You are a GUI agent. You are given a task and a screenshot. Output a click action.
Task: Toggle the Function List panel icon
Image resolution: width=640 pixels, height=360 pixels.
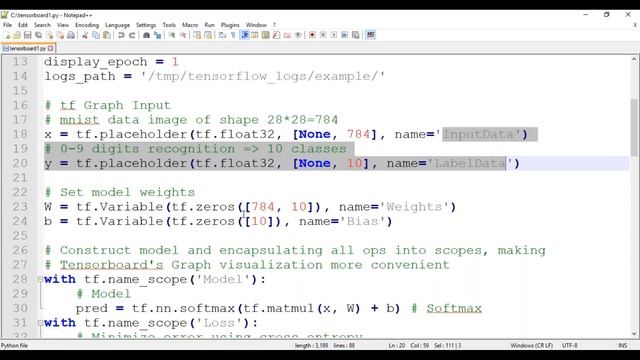tap(276, 35)
